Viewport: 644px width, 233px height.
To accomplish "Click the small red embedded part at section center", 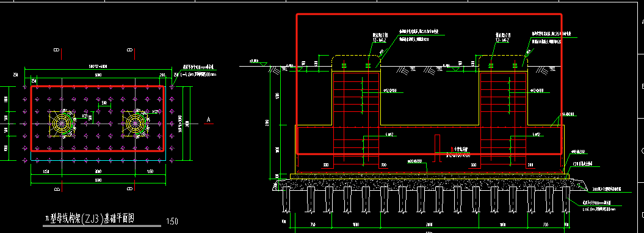I will pyautogui.click(x=438, y=149).
